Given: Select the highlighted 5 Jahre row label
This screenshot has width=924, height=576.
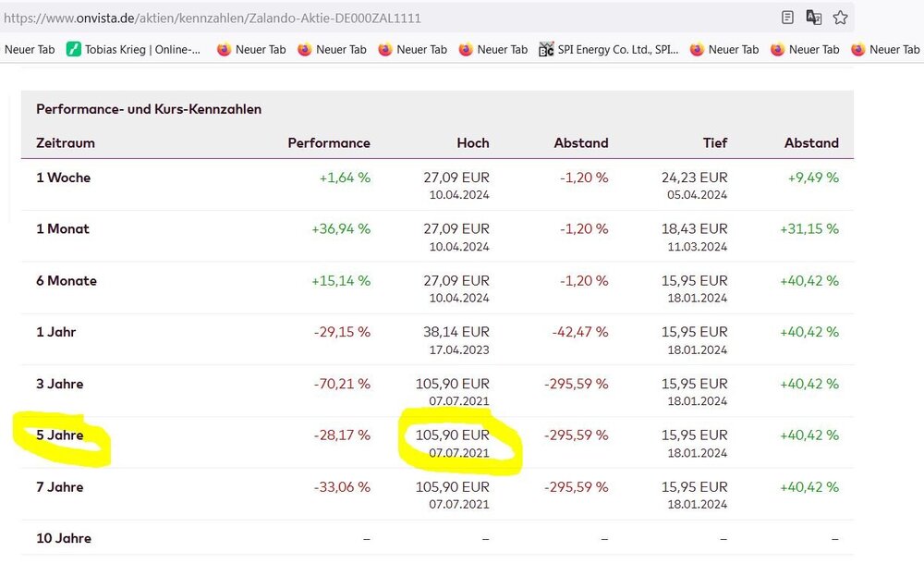Looking at the screenshot, I should 60,435.
